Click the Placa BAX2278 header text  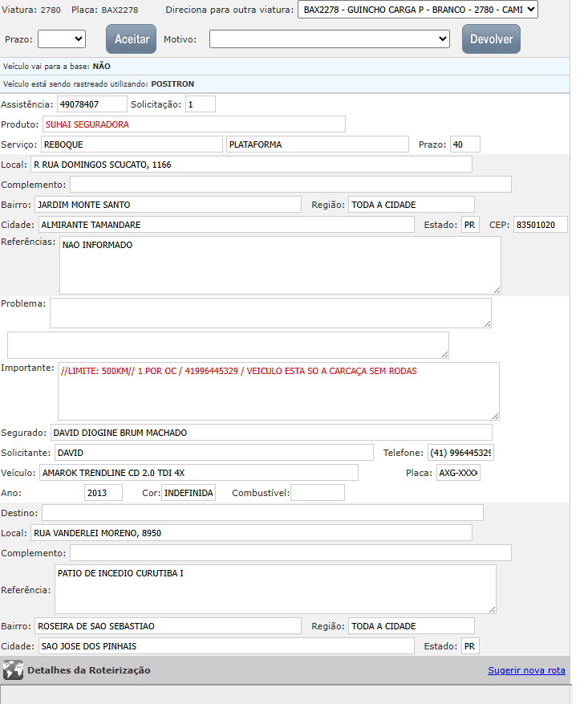[x=105, y=10]
